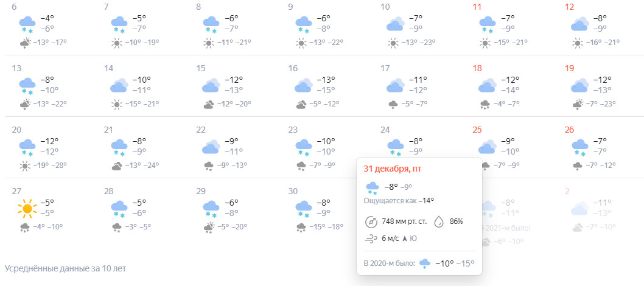644x286 pixels.
Task: Click the humidity droplet icon in the popup
Action: (x=439, y=221)
